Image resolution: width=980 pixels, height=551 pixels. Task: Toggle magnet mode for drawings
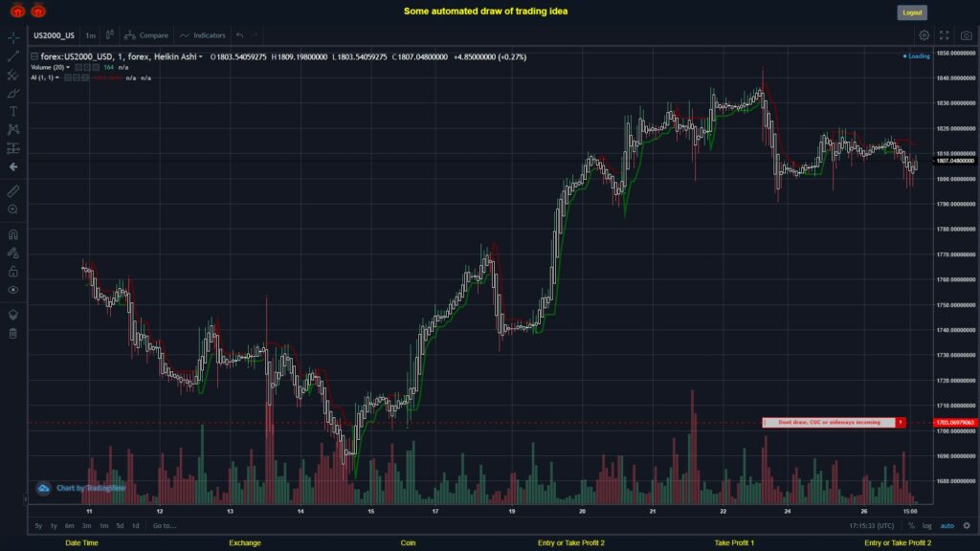[x=13, y=234]
